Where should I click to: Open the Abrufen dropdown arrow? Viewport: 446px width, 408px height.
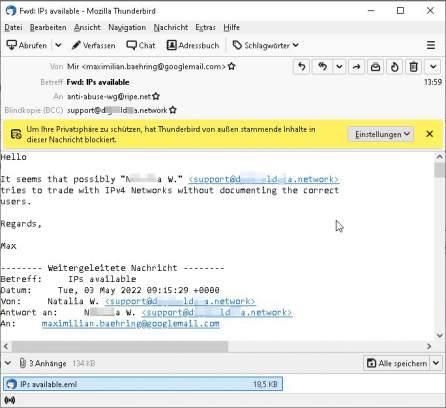click(x=58, y=45)
